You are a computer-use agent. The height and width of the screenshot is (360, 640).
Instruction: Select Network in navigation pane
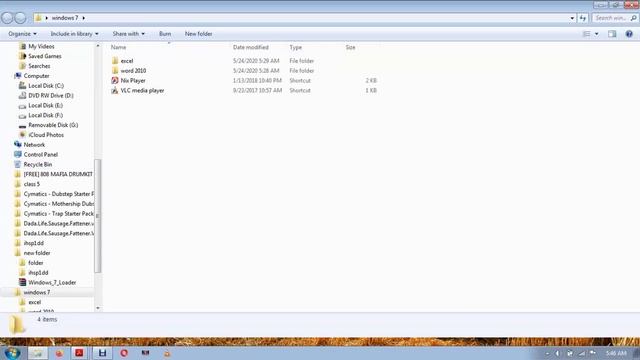[x=34, y=145]
